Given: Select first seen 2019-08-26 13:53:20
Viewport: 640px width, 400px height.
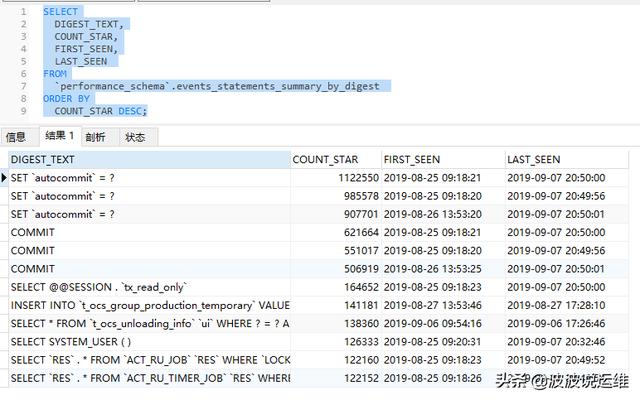Looking at the screenshot, I should click(443, 214).
